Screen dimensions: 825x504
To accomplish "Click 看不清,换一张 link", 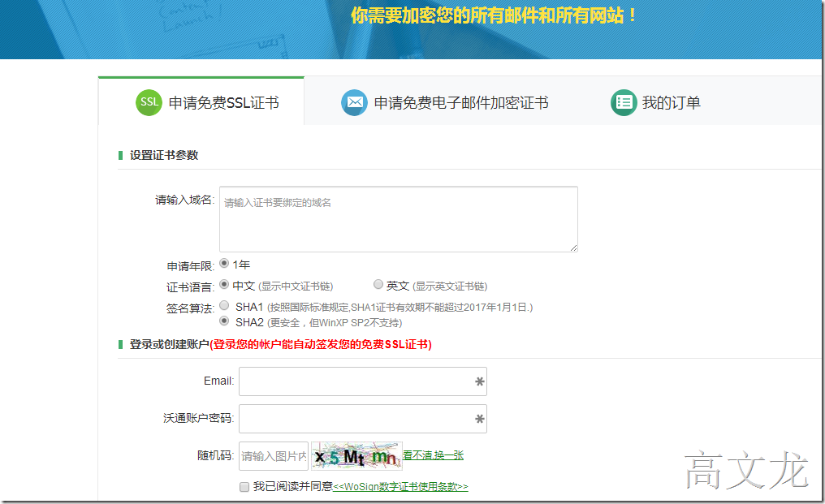I will [433, 455].
